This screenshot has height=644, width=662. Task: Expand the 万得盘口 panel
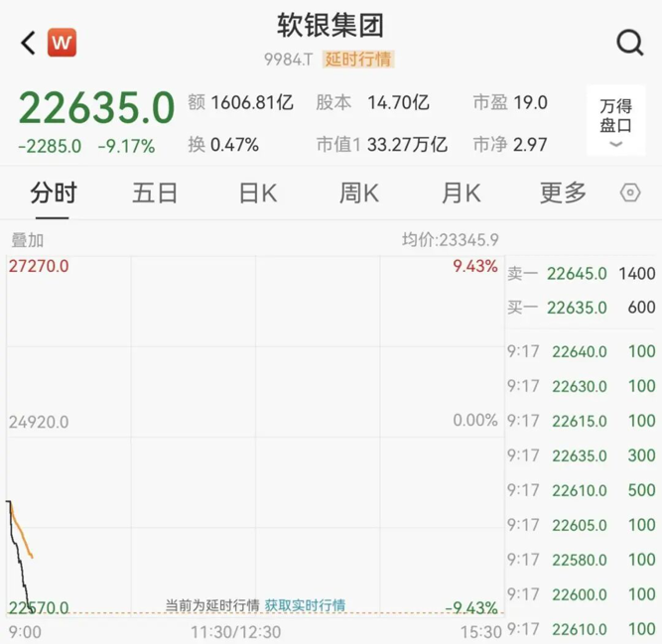coord(615,115)
